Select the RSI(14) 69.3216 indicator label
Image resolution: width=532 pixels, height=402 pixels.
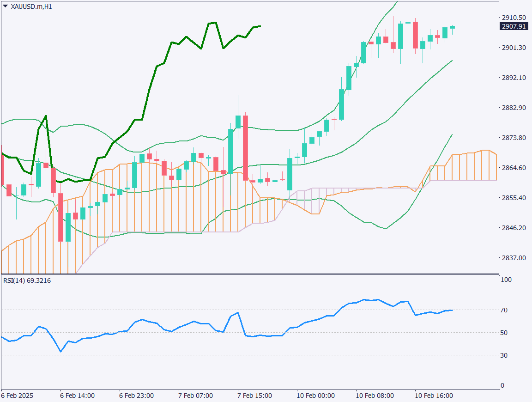click(x=27, y=280)
